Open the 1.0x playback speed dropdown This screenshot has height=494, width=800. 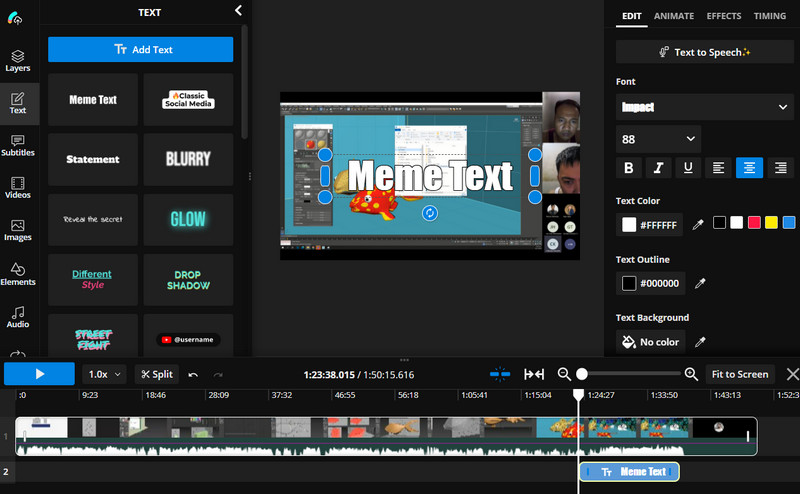click(x=104, y=374)
